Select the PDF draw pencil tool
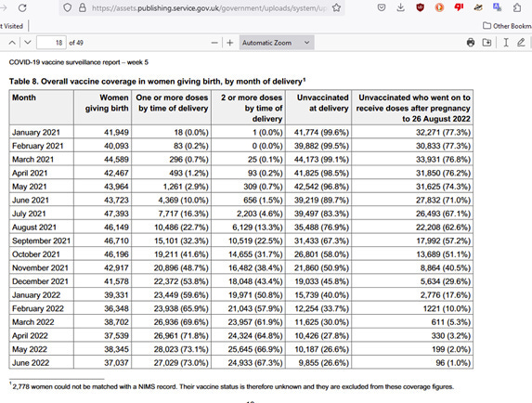The height and width of the screenshot is (403, 532). (521, 43)
